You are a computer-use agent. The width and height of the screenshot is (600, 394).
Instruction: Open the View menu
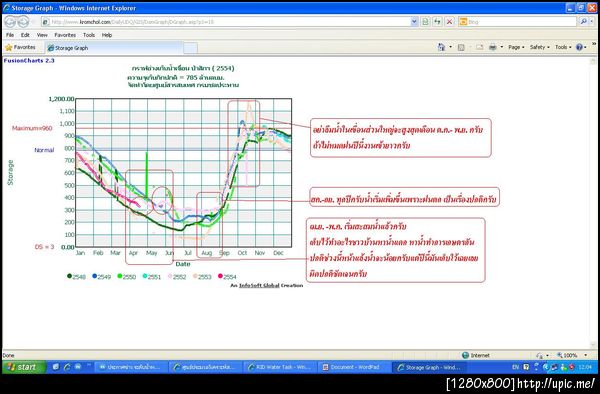pyautogui.click(x=42, y=35)
